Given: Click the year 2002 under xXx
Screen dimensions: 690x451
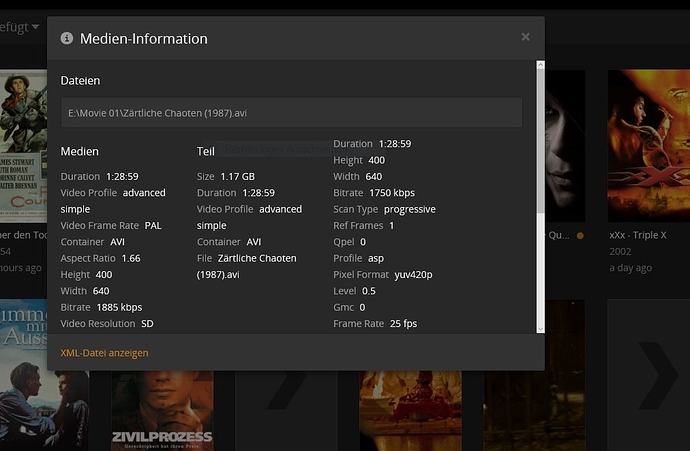Looking at the screenshot, I should [620, 251].
